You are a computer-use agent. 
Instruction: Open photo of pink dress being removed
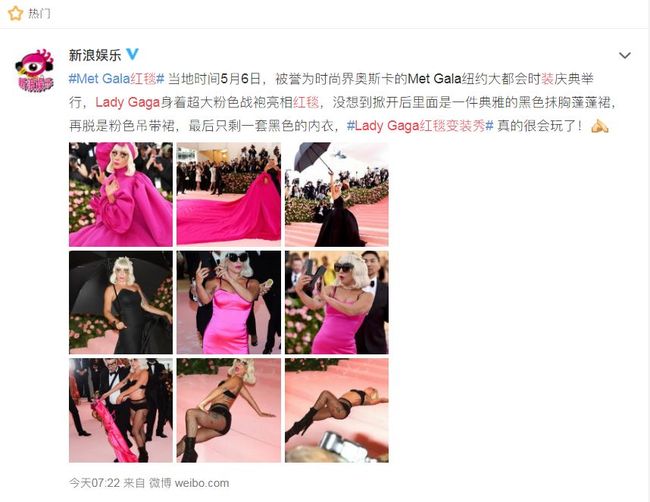point(121,410)
